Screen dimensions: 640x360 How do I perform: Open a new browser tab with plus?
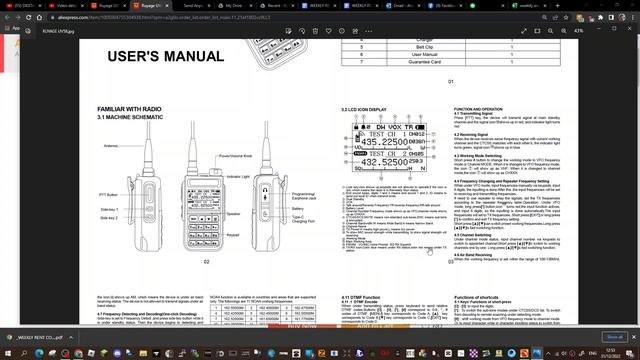(557, 6)
